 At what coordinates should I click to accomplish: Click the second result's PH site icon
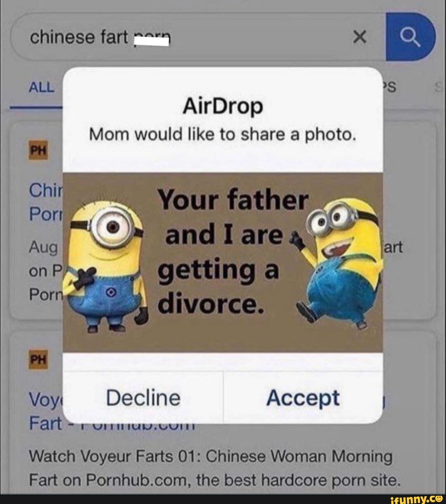pos(38,359)
